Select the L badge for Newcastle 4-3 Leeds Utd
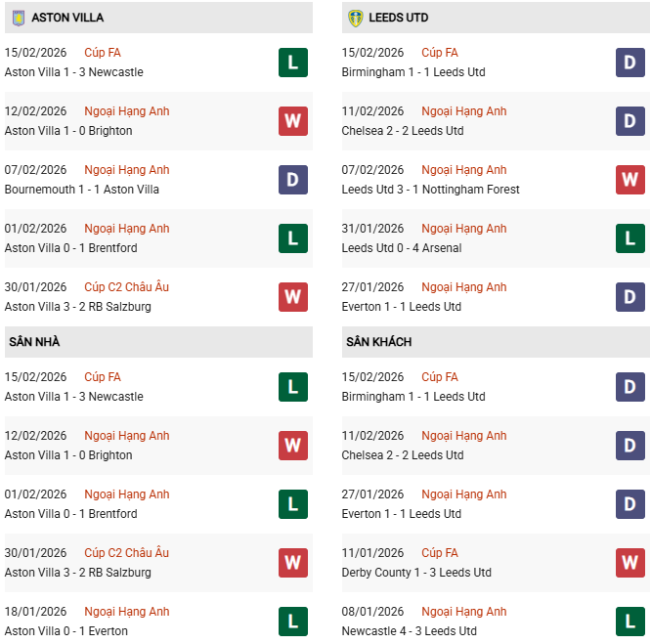The width and height of the screenshot is (651, 644). pos(630,622)
